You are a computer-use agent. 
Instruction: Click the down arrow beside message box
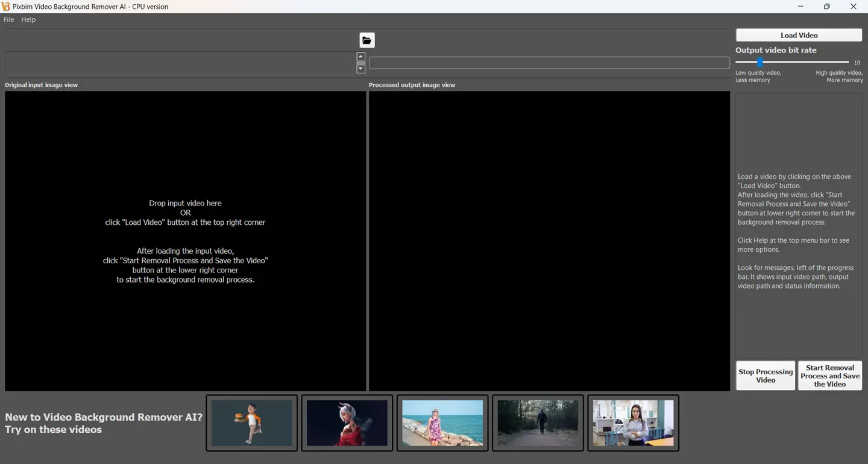(x=360, y=69)
